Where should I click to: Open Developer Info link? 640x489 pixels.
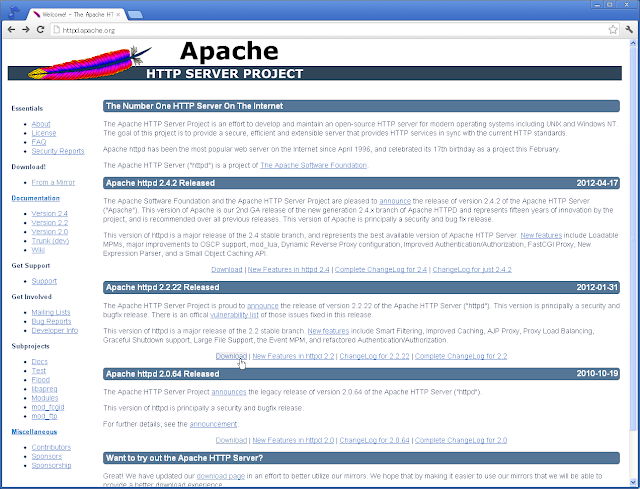tap(55, 331)
